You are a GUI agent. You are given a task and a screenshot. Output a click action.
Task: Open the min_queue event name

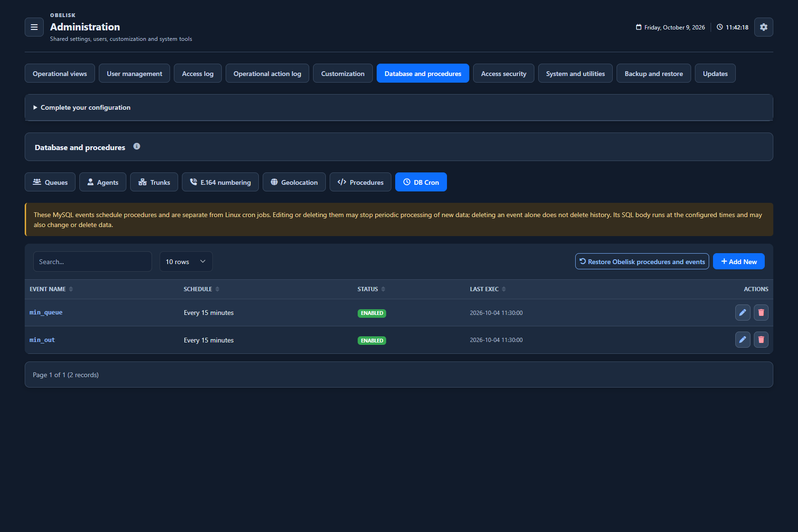click(46, 312)
